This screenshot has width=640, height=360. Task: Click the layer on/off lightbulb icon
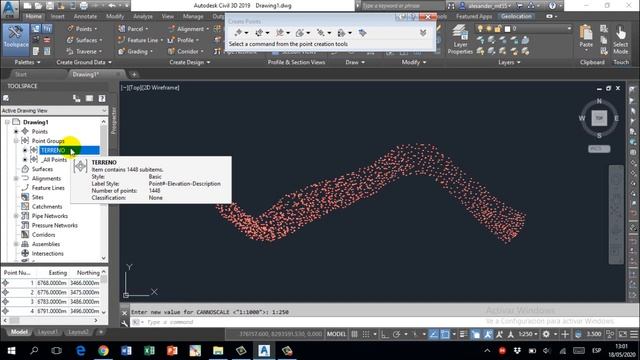coord(480,29)
